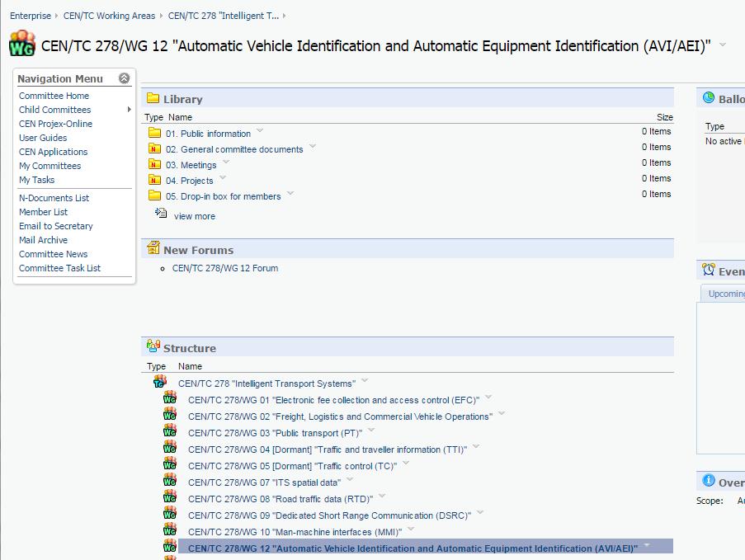Click the folder icon for 04. Projects
This screenshot has width=745, height=560.
pyautogui.click(x=154, y=180)
